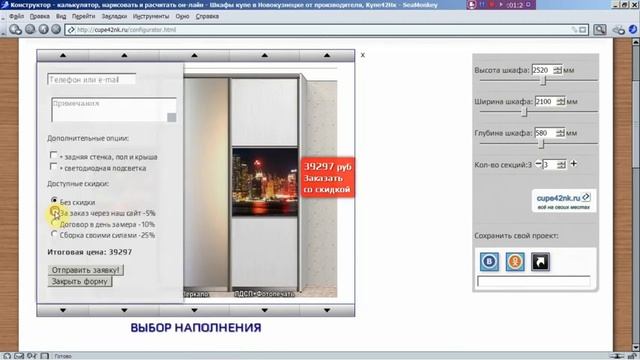The width and height of the screenshot is (640, 360).
Task: Select 'За заказ через наш сайт -5%' discount
Action: tap(54, 211)
